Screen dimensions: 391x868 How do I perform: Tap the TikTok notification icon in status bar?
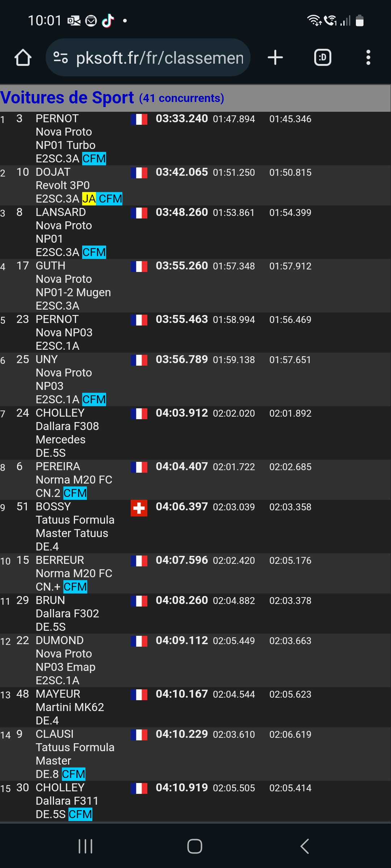click(x=108, y=21)
